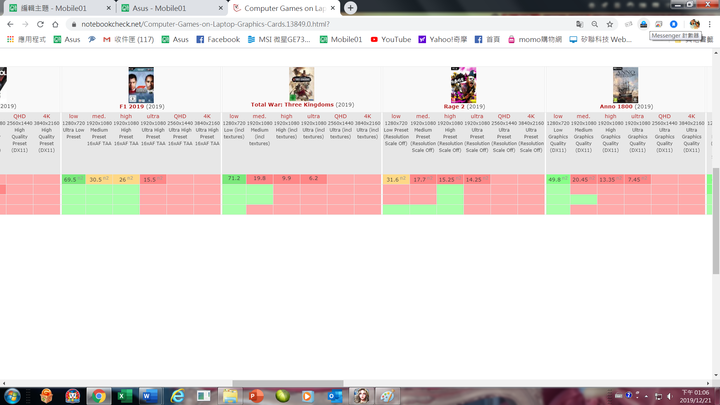Click the address bar URL field
This screenshot has height=405, width=720.
pyautogui.click(x=321, y=24)
